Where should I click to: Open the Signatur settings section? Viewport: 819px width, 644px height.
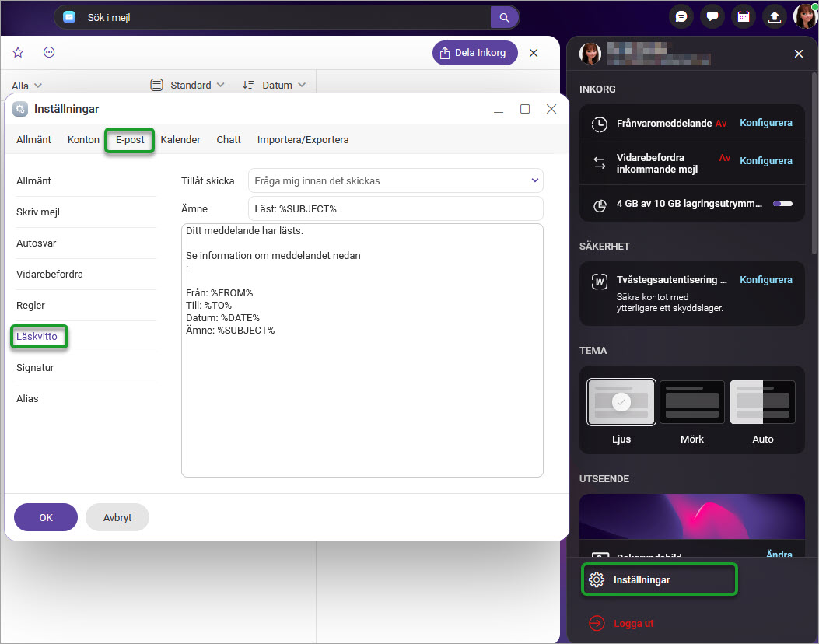tap(35, 367)
